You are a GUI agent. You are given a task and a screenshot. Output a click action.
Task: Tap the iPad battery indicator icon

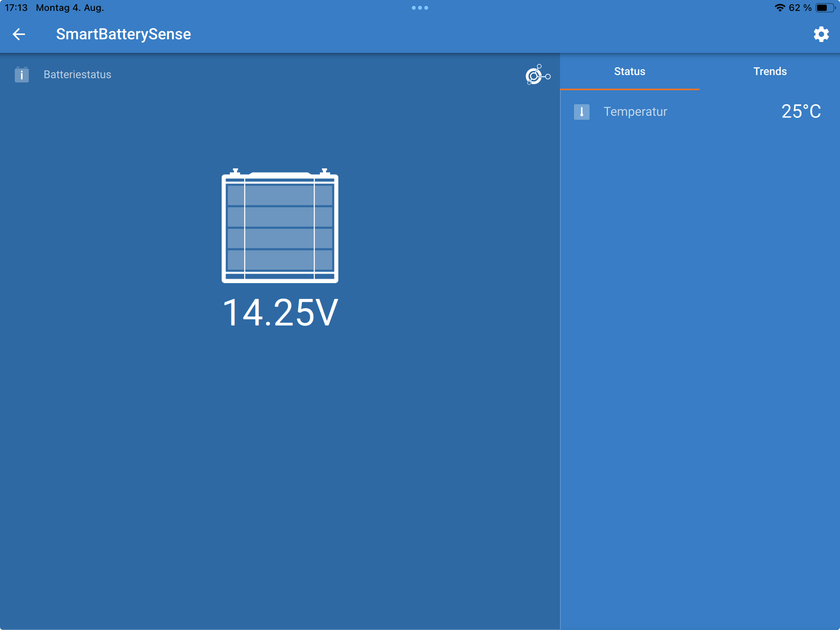[825, 8]
